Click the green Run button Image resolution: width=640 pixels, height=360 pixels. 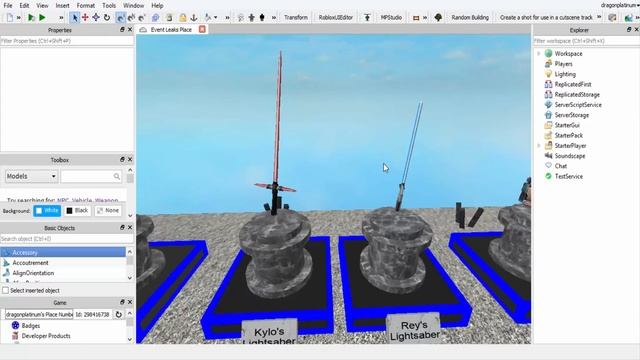tap(42, 18)
